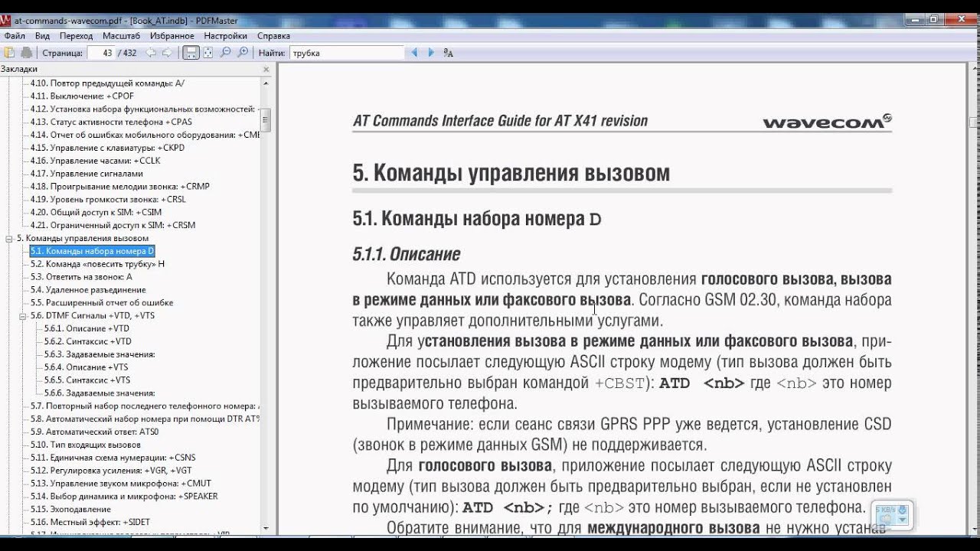
Task: Collapse the '5. Команды управления вызовом' tree node
Action: tap(9, 239)
